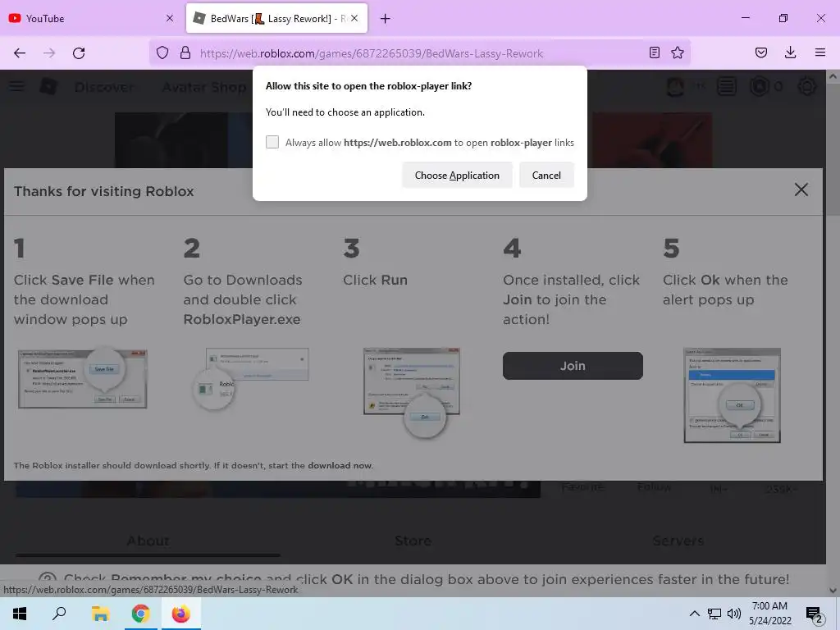Image resolution: width=840 pixels, height=630 pixels.
Task: Check the always allow roblox-player links checkbox
Action: coord(272,142)
